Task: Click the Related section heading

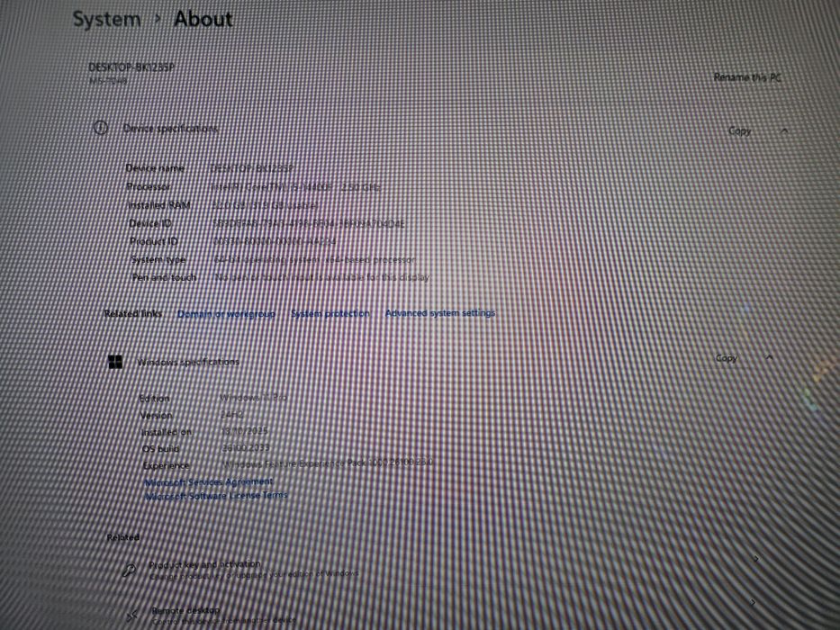Action: (123, 537)
